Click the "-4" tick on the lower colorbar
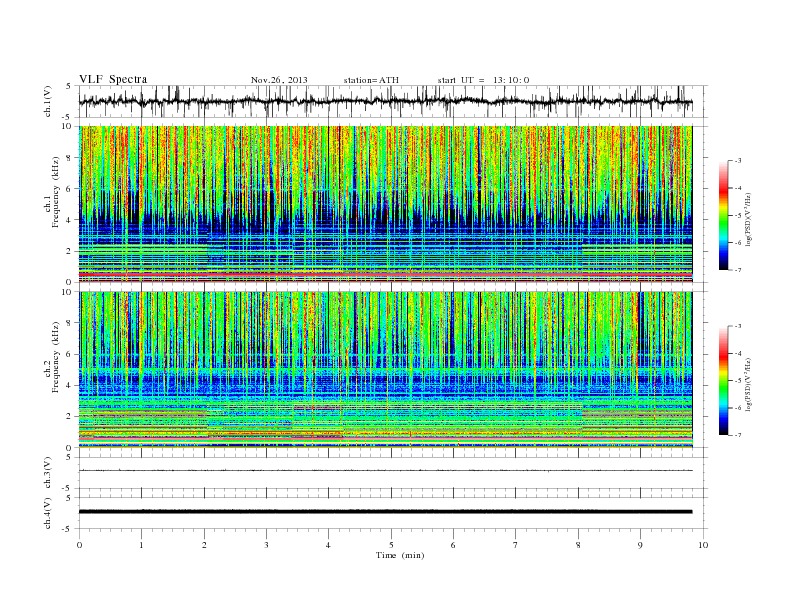The width and height of the screenshot is (792, 612). tap(738, 353)
